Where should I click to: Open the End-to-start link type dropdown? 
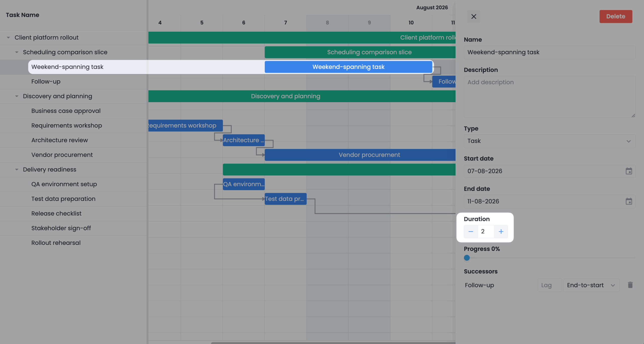[x=591, y=285]
